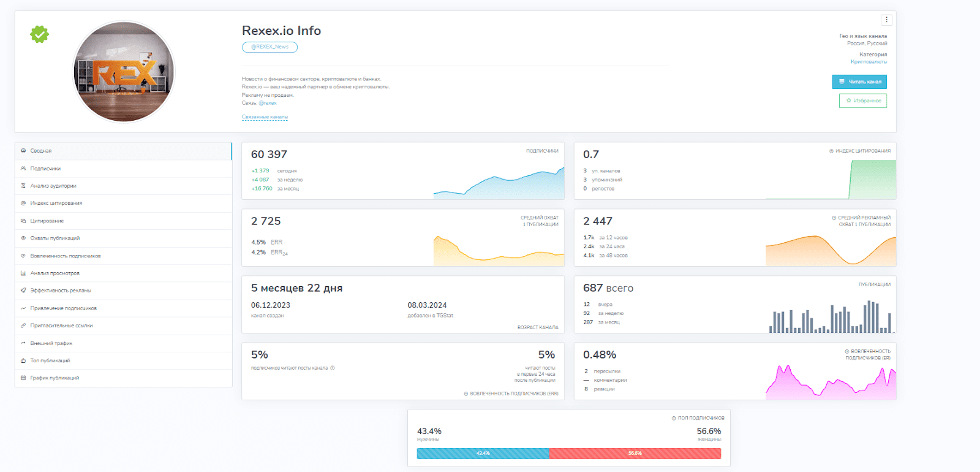This screenshot has height=472, width=980.
Task: Click info icon beside ВОВЛЕЧЕННОСТЬ ПОДПИСЧИКОВ (ERR)
Action: [466, 394]
